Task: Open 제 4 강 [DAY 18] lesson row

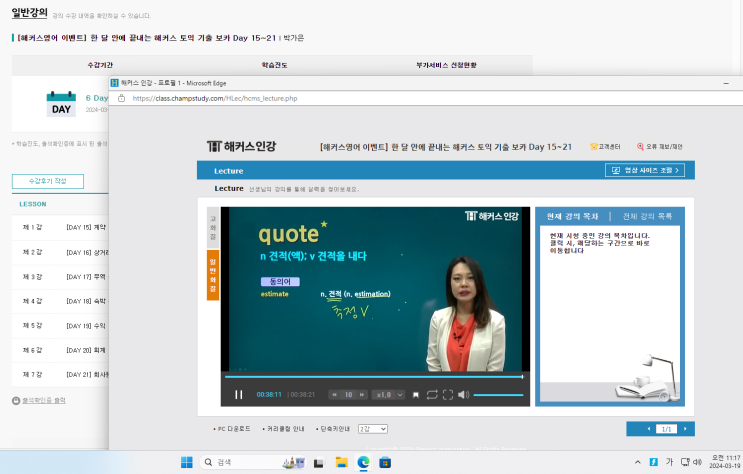Action: point(60,301)
